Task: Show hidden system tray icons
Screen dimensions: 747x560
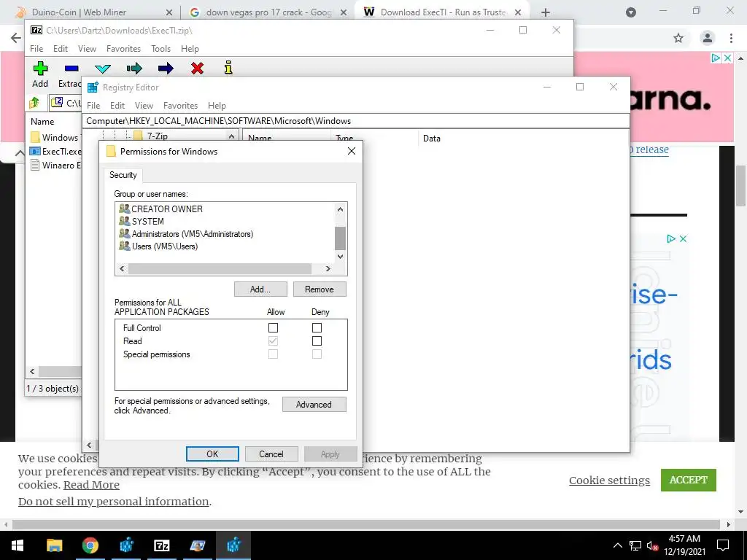Action: tap(617, 545)
